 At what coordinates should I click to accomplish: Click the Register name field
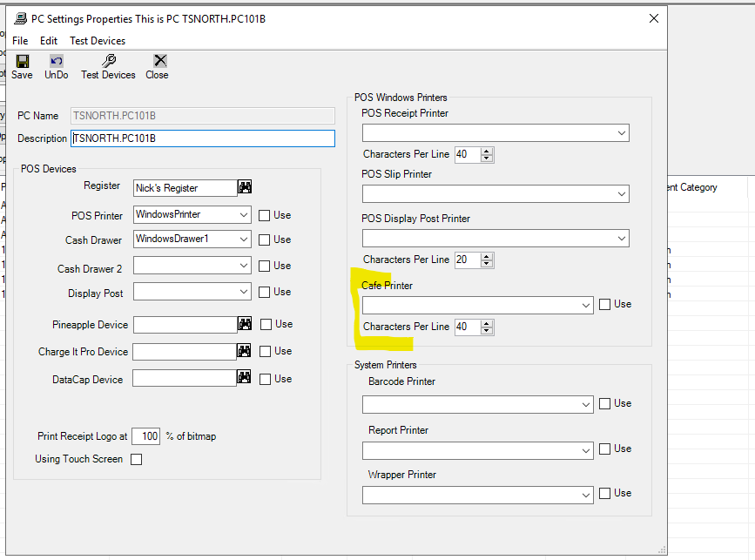click(185, 188)
